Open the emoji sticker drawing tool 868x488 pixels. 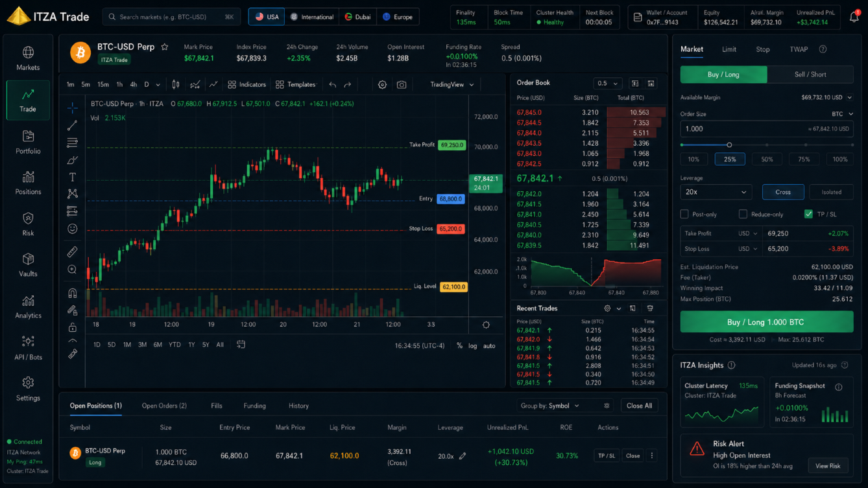pyautogui.click(x=72, y=229)
